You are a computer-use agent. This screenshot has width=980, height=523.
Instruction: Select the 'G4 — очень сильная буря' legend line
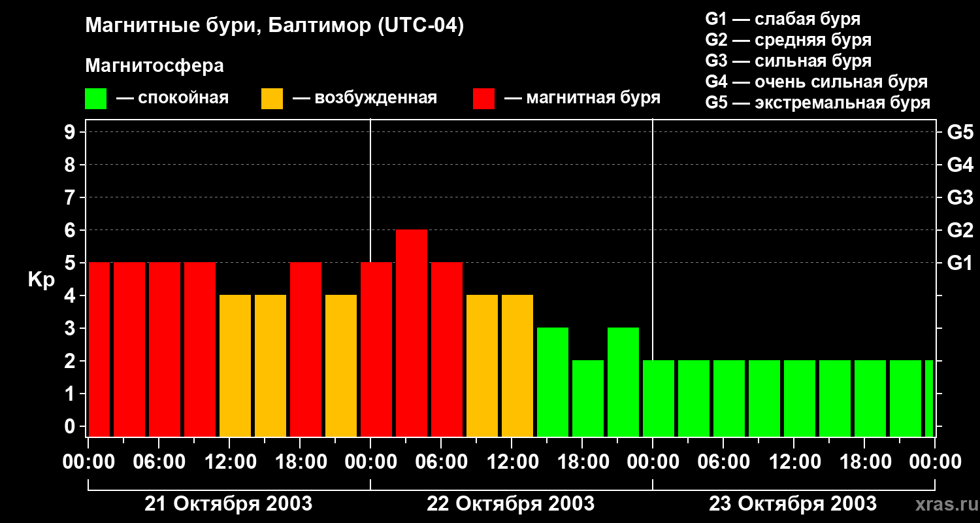point(816,82)
